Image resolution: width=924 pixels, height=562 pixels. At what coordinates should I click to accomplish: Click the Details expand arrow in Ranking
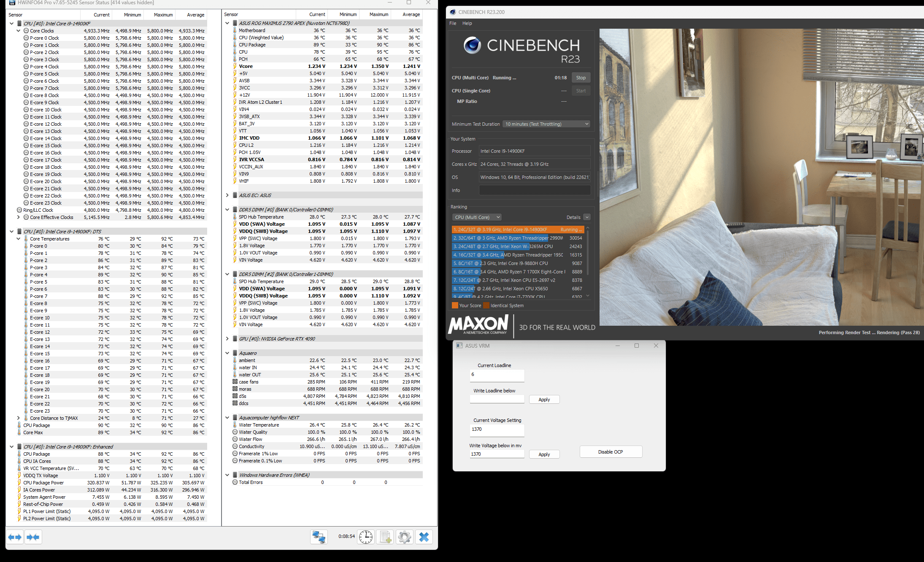587,217
